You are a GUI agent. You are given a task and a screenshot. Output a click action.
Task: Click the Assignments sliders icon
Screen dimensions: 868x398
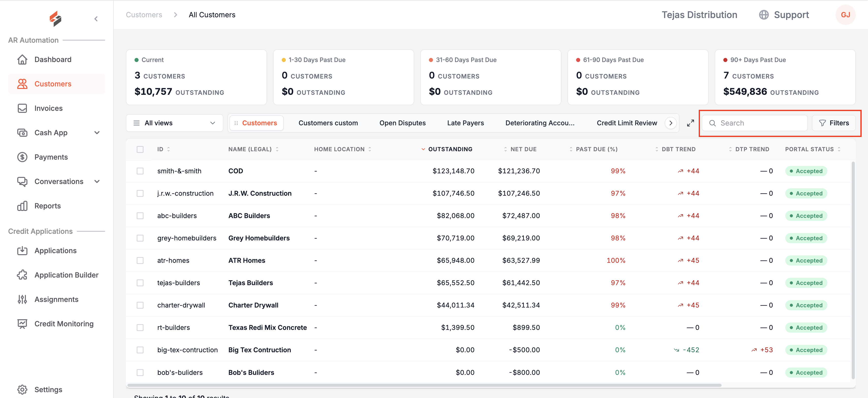22,299
